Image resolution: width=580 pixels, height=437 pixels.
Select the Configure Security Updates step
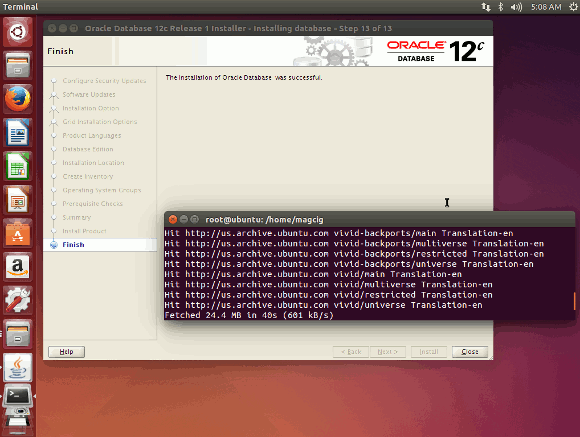[104, 81]
